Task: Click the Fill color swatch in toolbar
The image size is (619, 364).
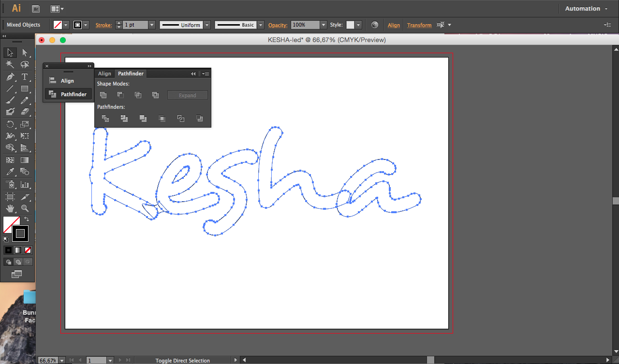Action: 11,224
